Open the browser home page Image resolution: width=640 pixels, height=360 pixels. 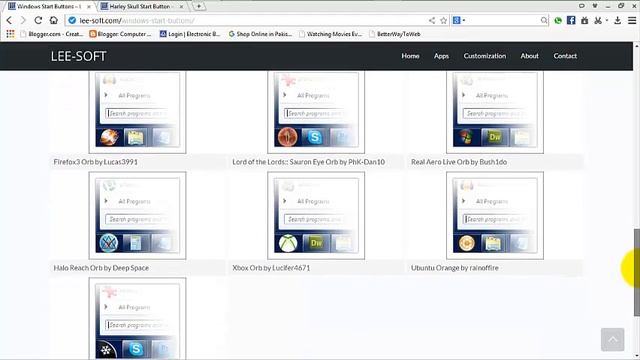[53, 20]
